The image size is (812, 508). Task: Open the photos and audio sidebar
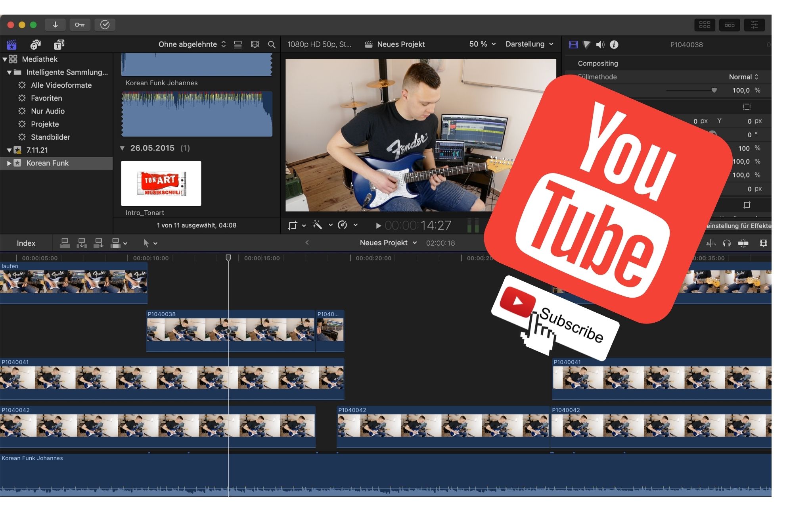click(x=36, y=44)
